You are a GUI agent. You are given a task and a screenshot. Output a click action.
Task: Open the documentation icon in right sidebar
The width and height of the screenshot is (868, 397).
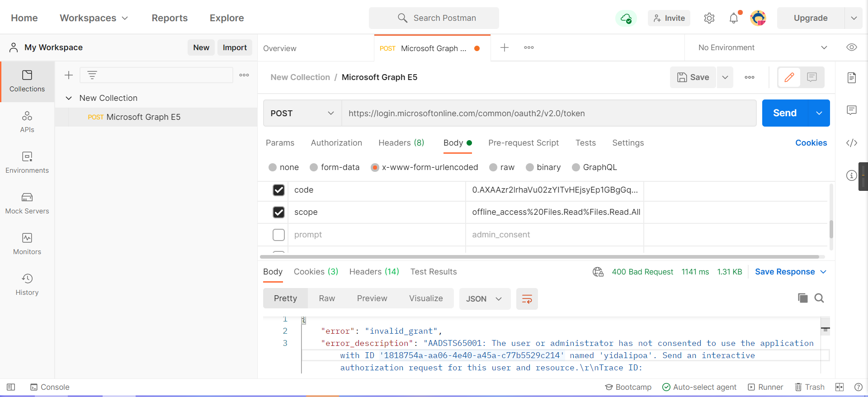tap(852, 78)
